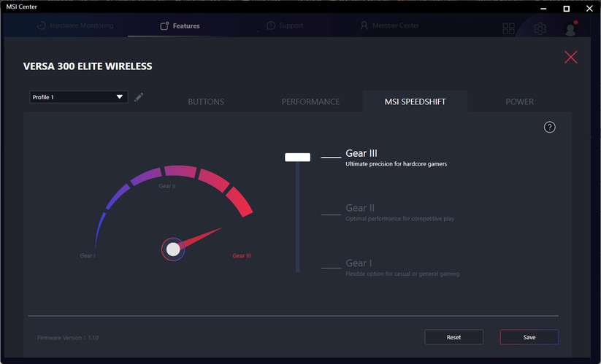This screenshot has width=601, height=364.
Task: Open the Support tab
Action: pyautogui.click(x=285, y=26)
